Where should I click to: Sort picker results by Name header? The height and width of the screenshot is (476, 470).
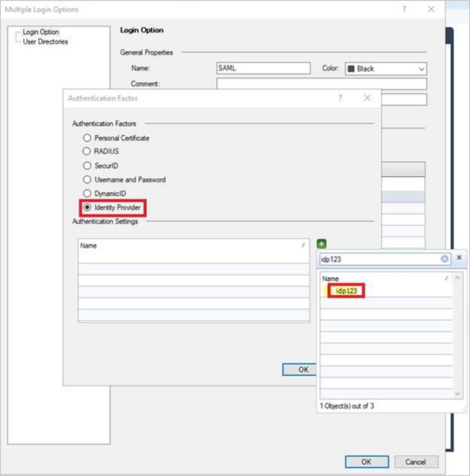(x=386, y=278)
